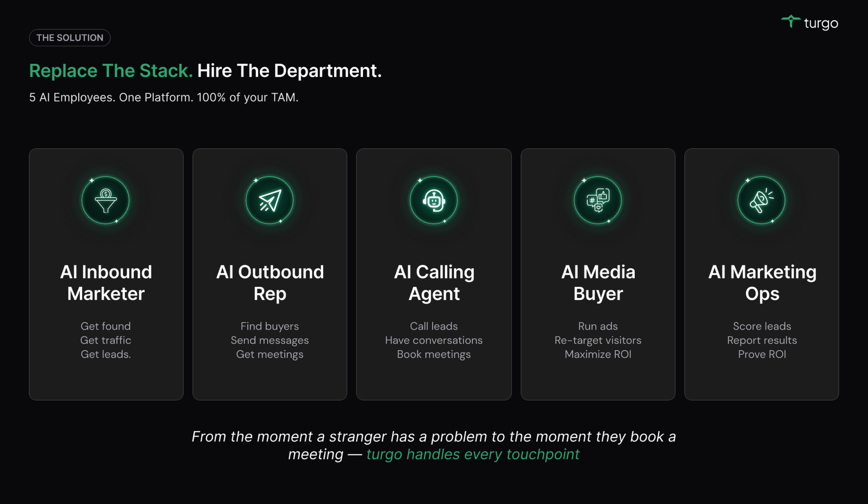Select the AI Outbound Rep title
This screenshot has height=504, width=868.
tap(270, 283)
